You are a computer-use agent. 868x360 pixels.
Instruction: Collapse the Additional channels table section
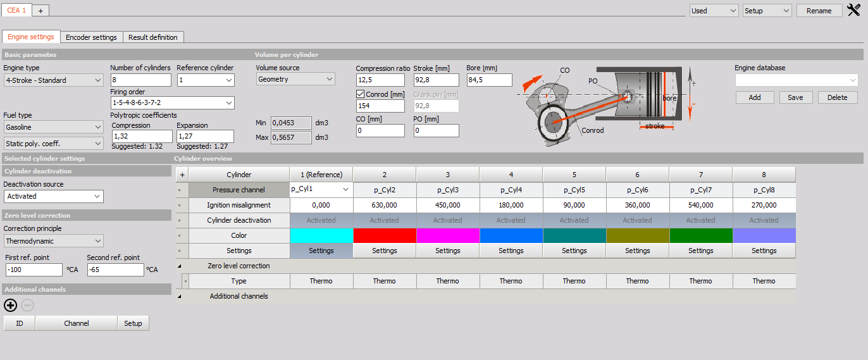[180, 296]
